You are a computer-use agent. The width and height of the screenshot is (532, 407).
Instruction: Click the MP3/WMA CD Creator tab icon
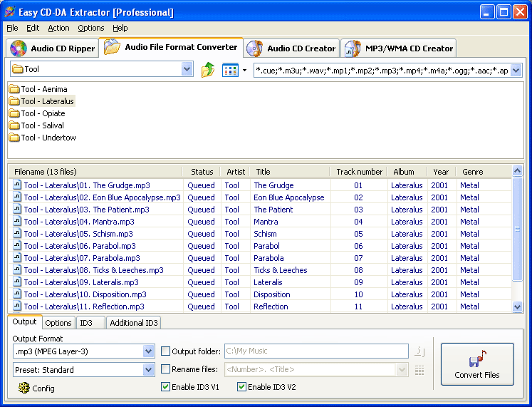[x=353, y=48]
